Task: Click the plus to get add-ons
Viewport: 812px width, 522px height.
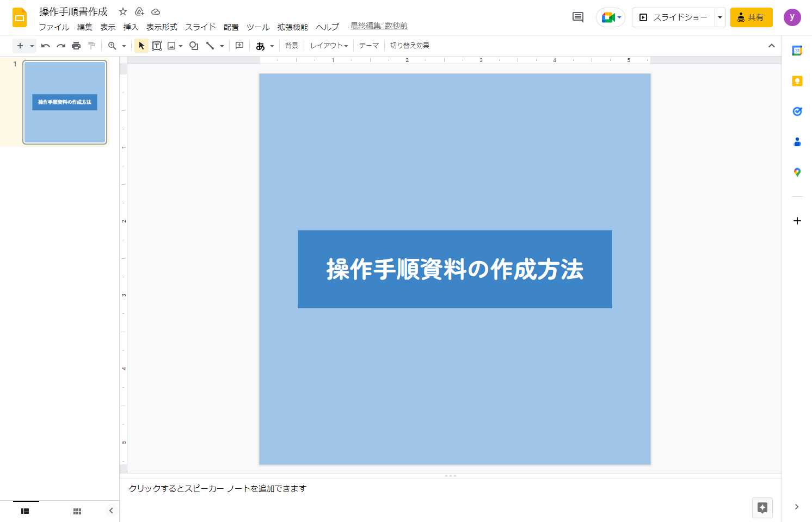Action: [x=797, y=221]
